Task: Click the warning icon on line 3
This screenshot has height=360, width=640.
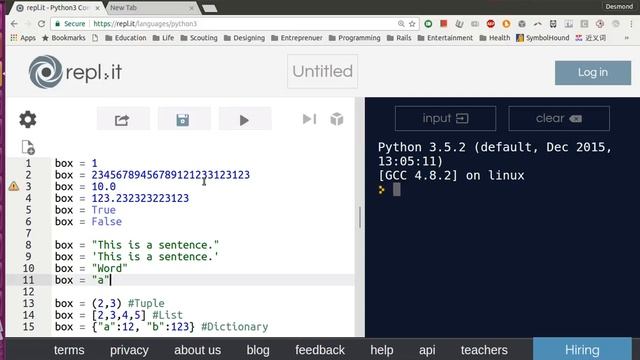Action: (x=14, y=187)
